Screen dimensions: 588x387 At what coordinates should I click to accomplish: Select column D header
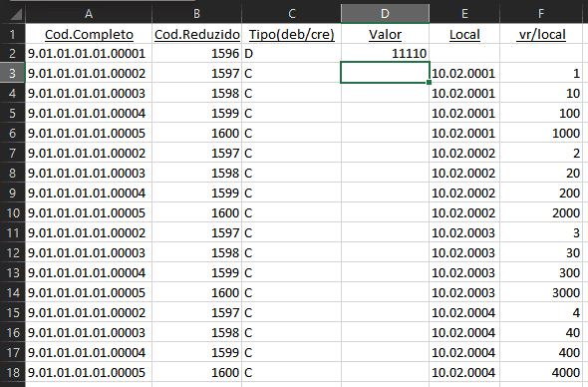pyautogui.click(x=385, y=14)
